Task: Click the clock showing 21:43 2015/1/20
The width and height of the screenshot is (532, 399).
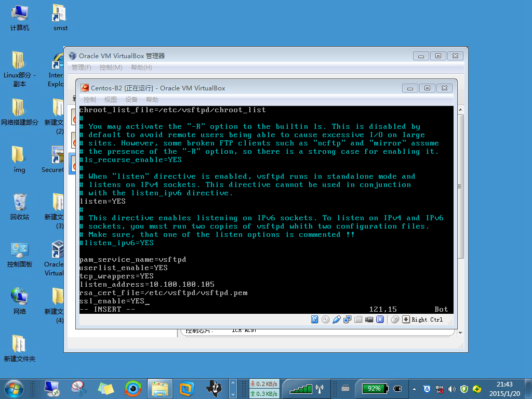Action: [x=504, y=389]
